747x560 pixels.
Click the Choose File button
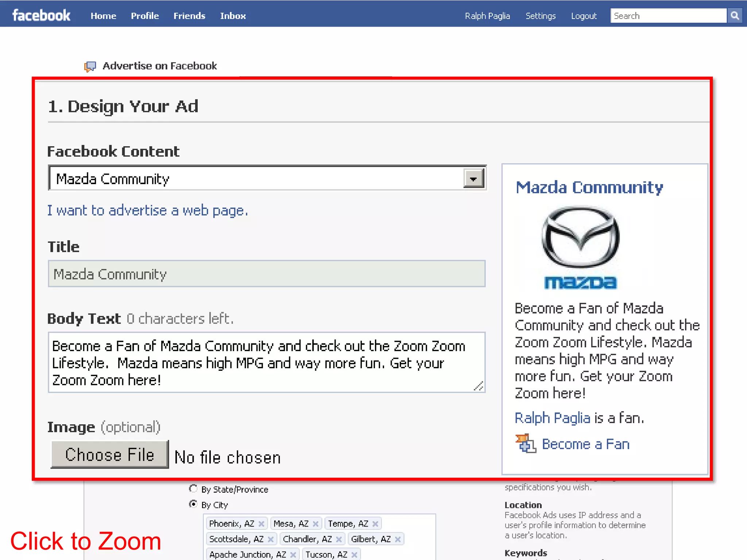tap(109, 455)
